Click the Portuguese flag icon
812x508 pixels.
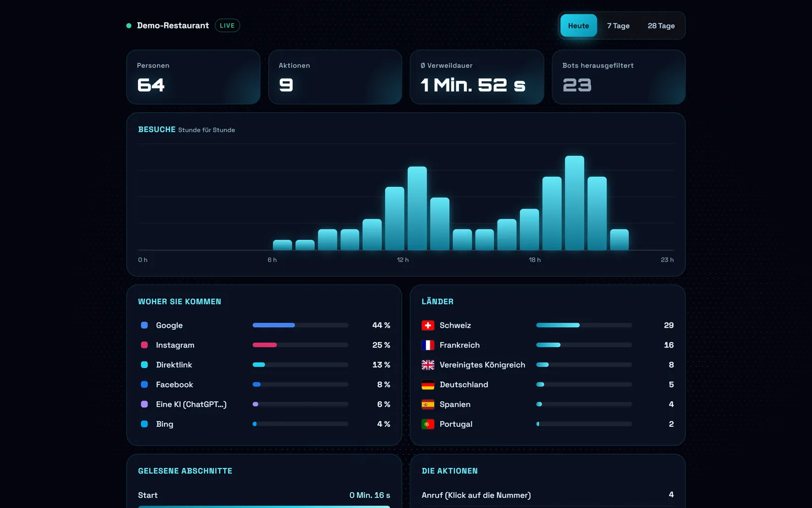click(x=428, y=424)
